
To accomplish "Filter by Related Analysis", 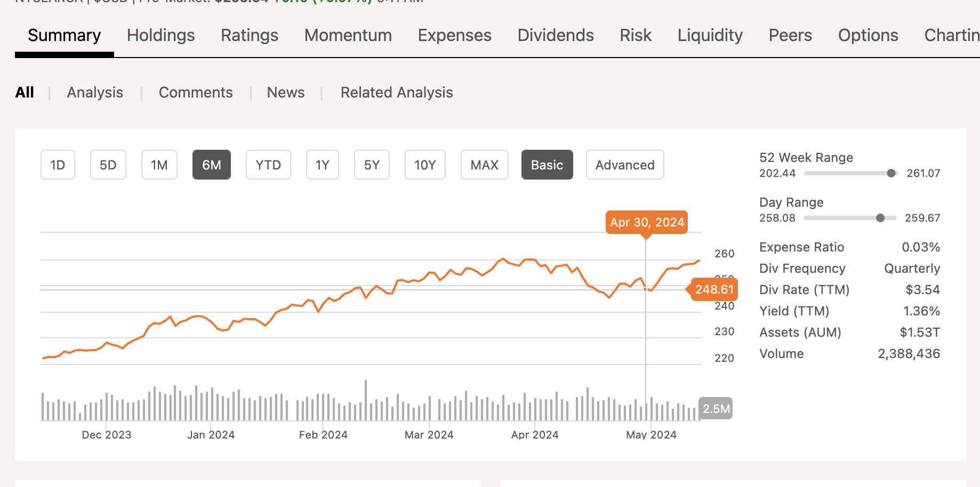I will click(396, 93).
